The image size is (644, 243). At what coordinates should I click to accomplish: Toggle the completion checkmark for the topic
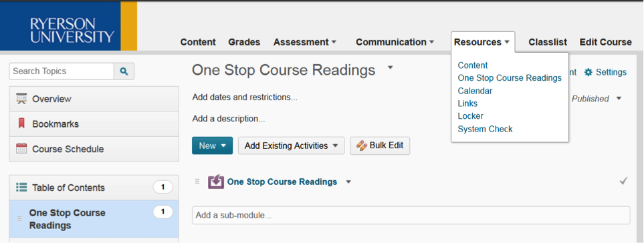(x=623, y=181)
